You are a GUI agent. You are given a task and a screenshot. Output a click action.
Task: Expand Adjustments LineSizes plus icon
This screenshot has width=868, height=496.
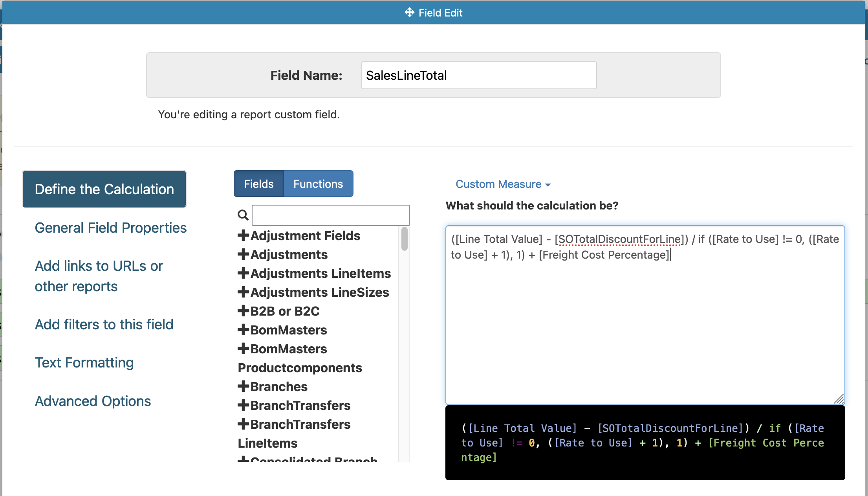[244, 292]
